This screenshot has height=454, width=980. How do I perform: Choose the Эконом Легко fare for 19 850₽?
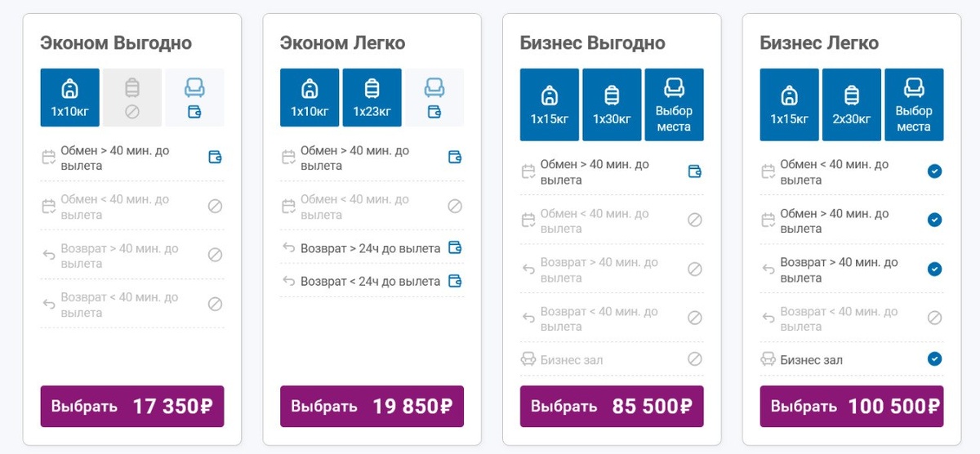pyautogui.click(x=372, y=407)
